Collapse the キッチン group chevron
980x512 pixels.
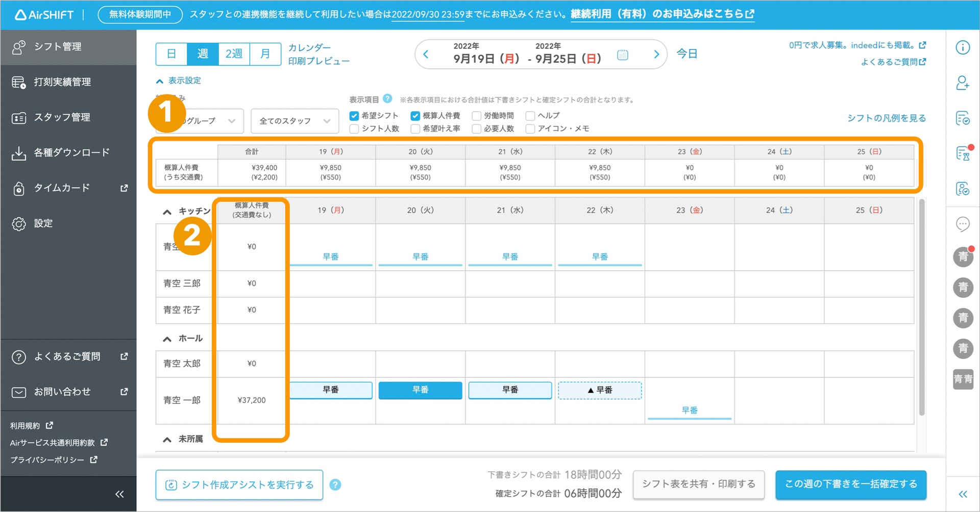click(166, 212)
